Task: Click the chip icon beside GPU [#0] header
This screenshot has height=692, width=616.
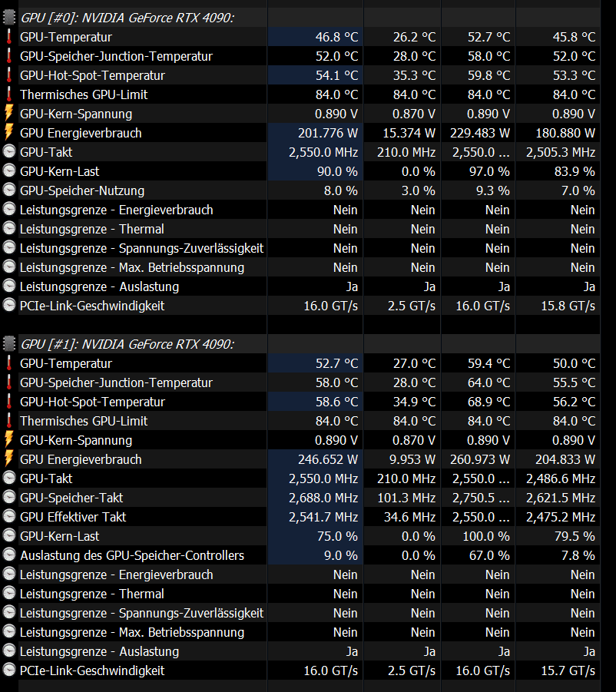Action: tap(8, 18)
